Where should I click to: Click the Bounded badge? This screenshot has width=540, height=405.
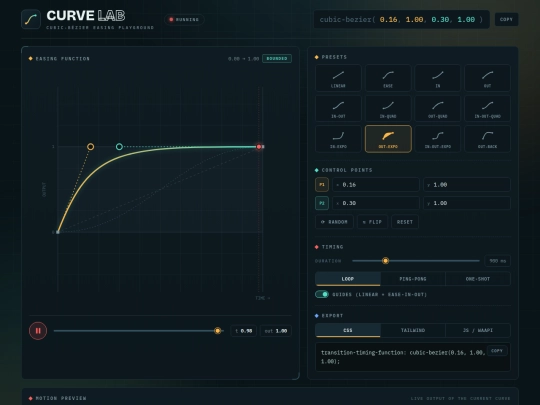pos(277,59)
